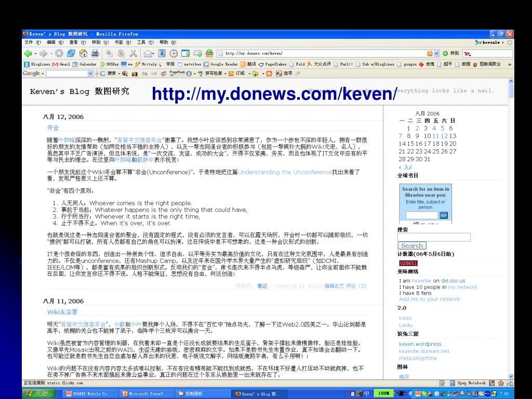Image resolution: width=532 pixels, height=399 pixels.
Task: Click the Stop loading button
Action: click(59, 54)
